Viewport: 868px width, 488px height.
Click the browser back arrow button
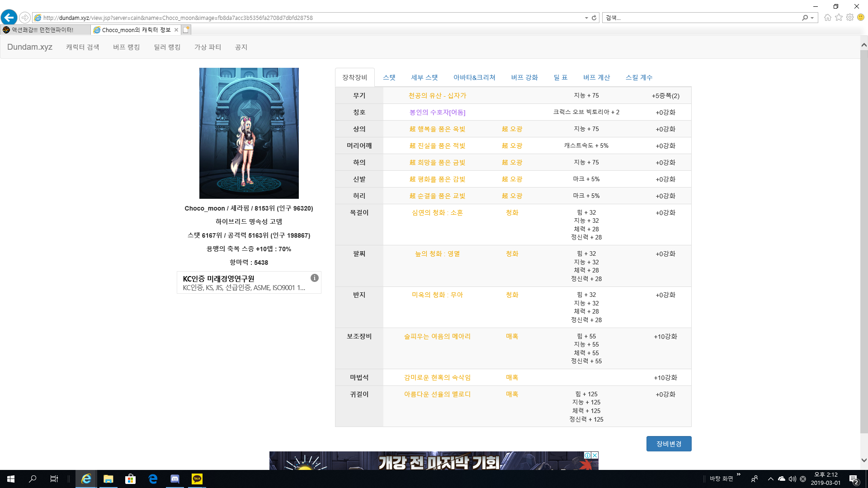(9, 18)
